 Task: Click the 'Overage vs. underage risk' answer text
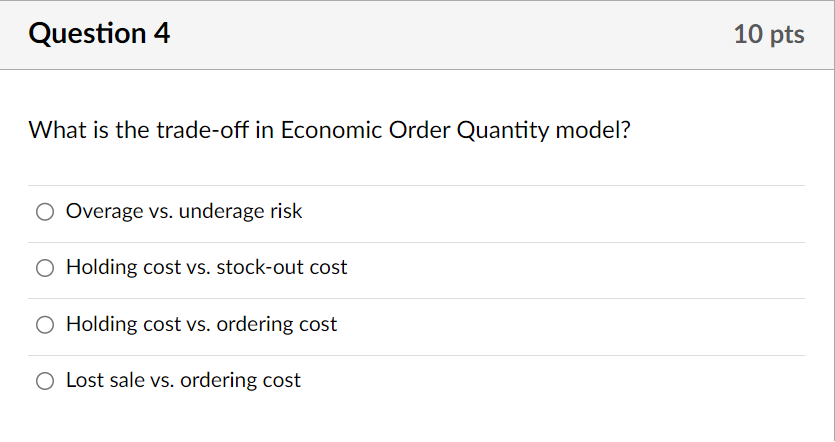point(184,211)
